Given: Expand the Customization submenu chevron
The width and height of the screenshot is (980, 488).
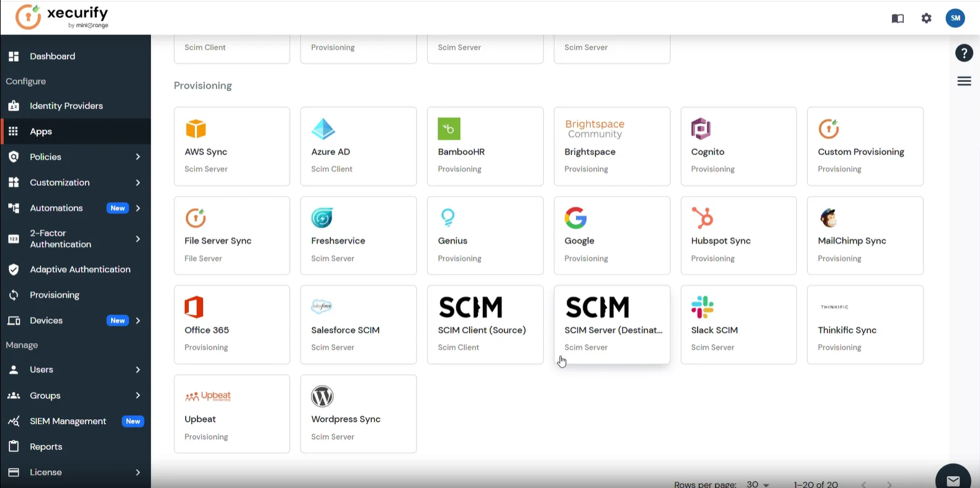Looking at the screenshot, I should [x=138, y=182].
